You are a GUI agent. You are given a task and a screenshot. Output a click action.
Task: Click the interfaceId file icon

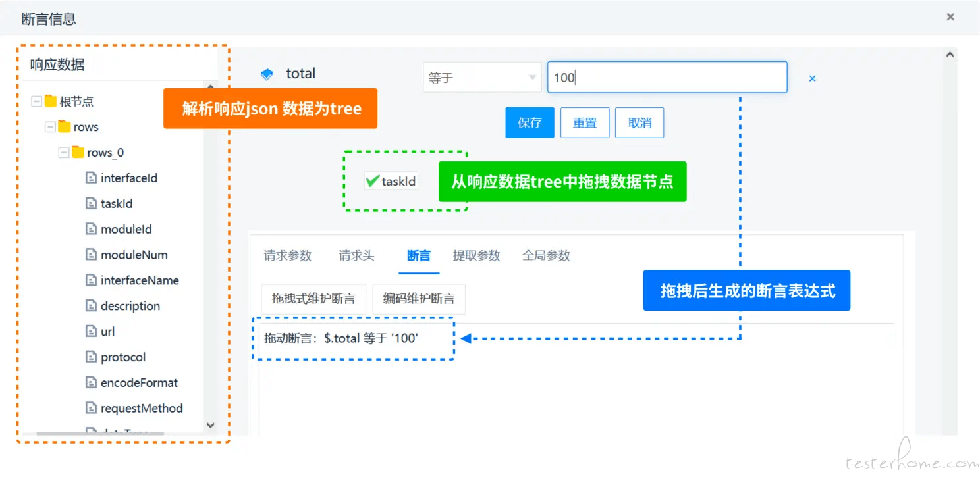(92, 178)
